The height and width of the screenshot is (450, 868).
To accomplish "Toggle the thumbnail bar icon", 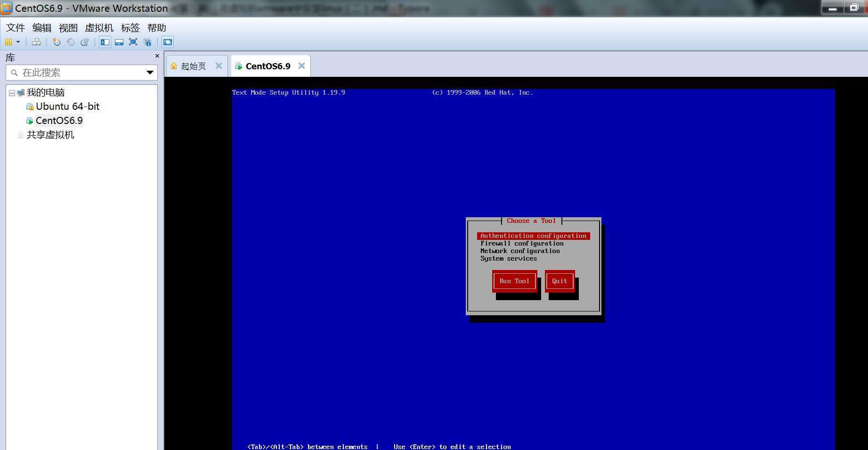I will [119, 42].
